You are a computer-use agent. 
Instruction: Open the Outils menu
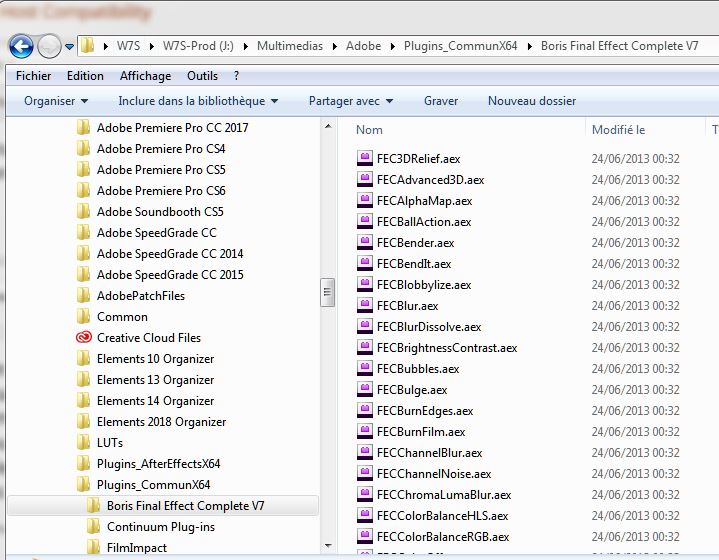click(x=202, y=76)
